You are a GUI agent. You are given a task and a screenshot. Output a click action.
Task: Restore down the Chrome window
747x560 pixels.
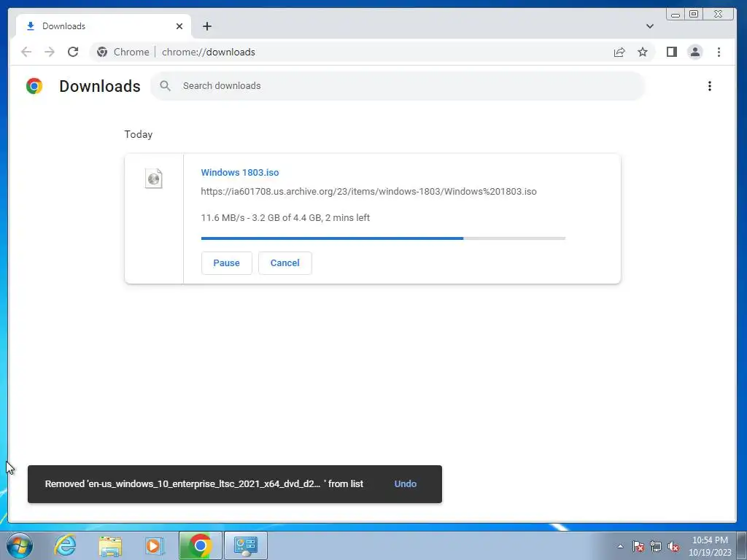pos(694,15)
